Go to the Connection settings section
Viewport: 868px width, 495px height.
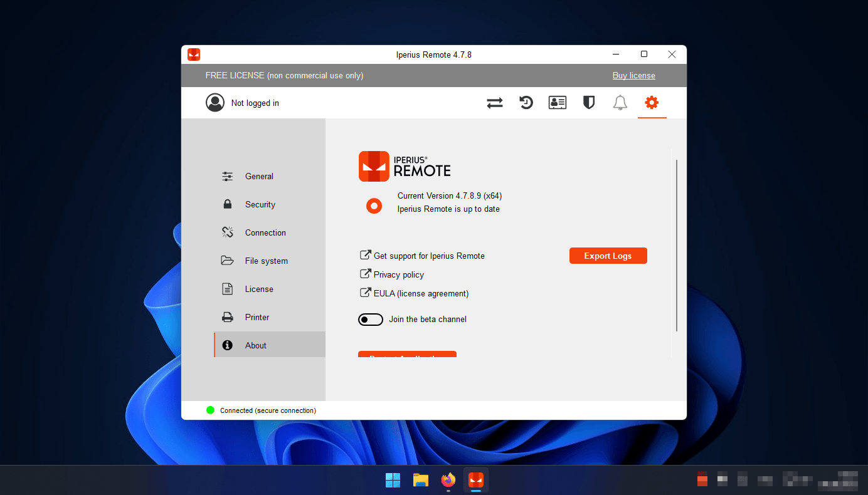click(x=270, y=233)
